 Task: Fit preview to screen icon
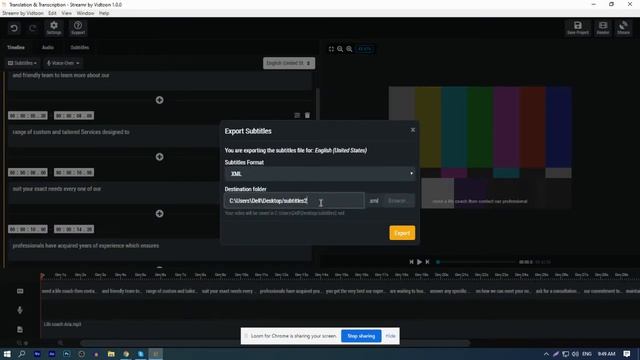click(x=331, y=49)
